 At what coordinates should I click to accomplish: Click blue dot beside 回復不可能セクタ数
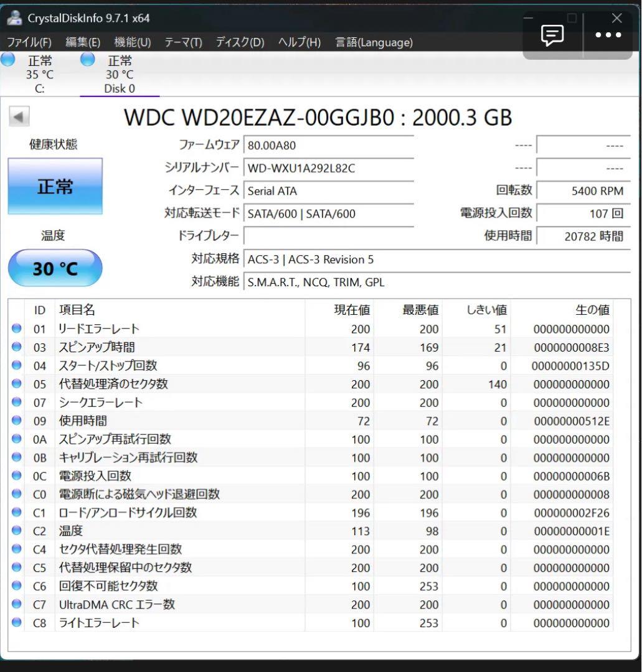tap(16, 586)
